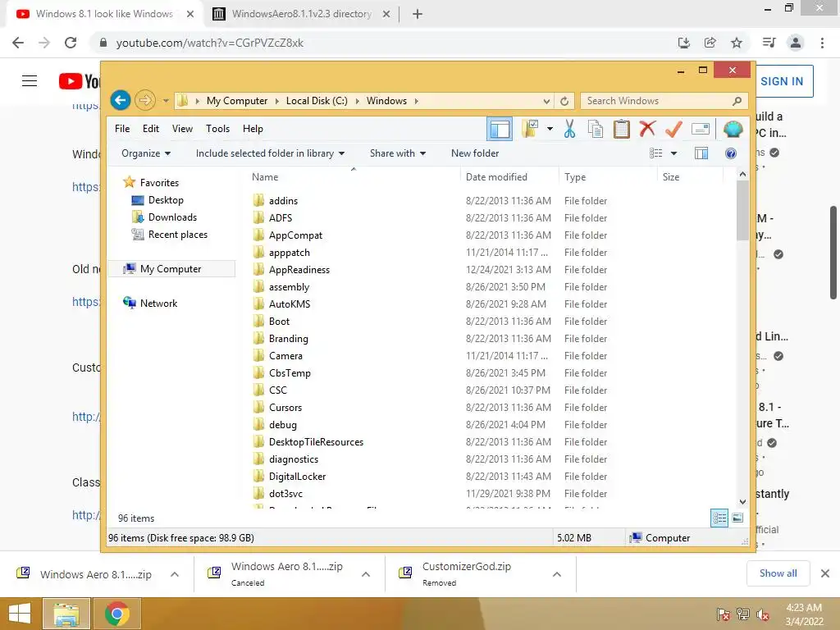840x630 pixels.
Task: Click the Paste clipboard icon
Action: (x=622, y=129)
